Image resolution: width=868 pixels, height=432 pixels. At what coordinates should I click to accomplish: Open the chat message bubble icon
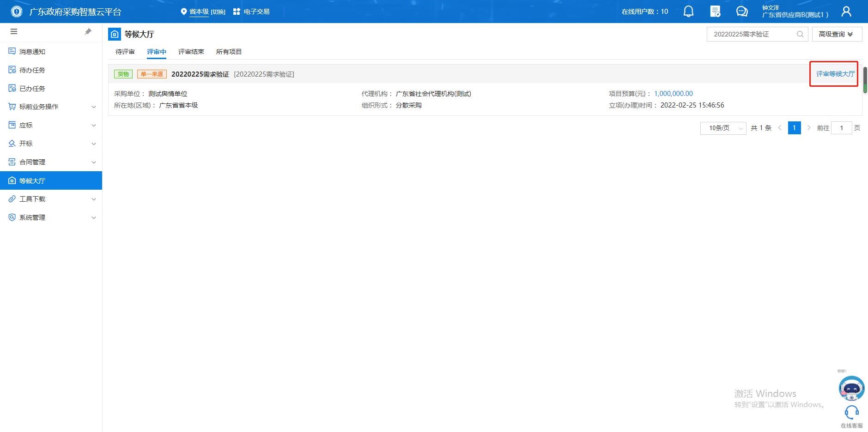[742, 12]
